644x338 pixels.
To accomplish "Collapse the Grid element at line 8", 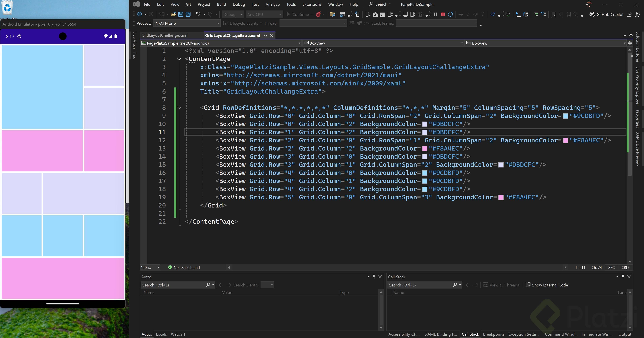I will pyautogui.click(x=179, y=108).
